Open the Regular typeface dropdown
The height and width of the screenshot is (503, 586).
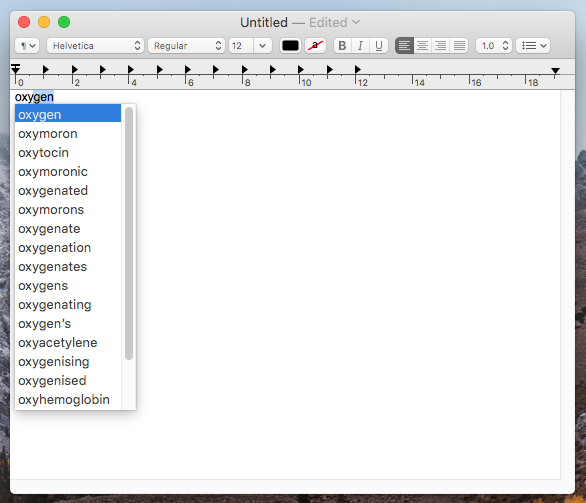(x=186, y=46)
